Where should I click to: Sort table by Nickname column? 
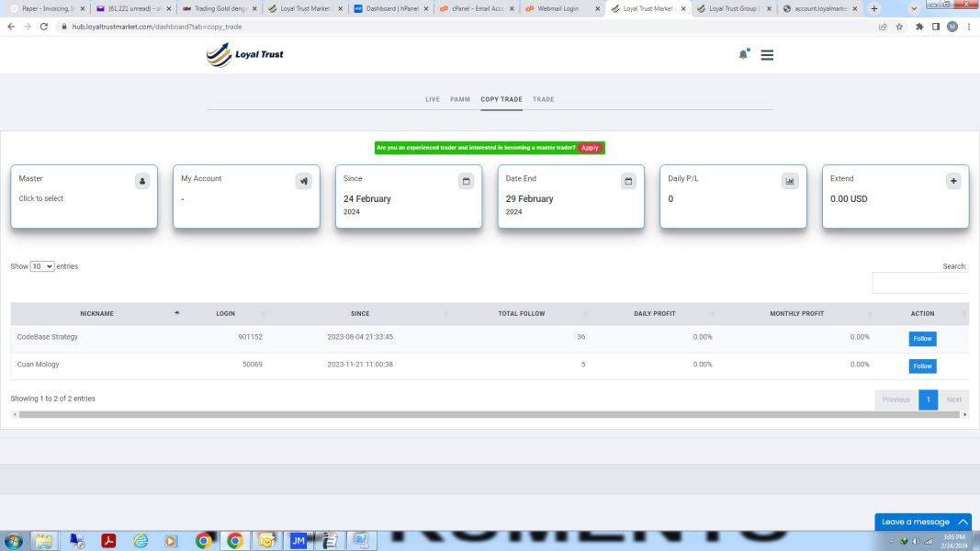click(x=96, y=313)
